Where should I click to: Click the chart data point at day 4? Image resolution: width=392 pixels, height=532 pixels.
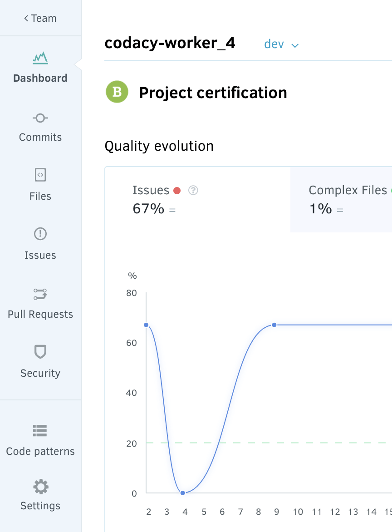pos(182,493)
